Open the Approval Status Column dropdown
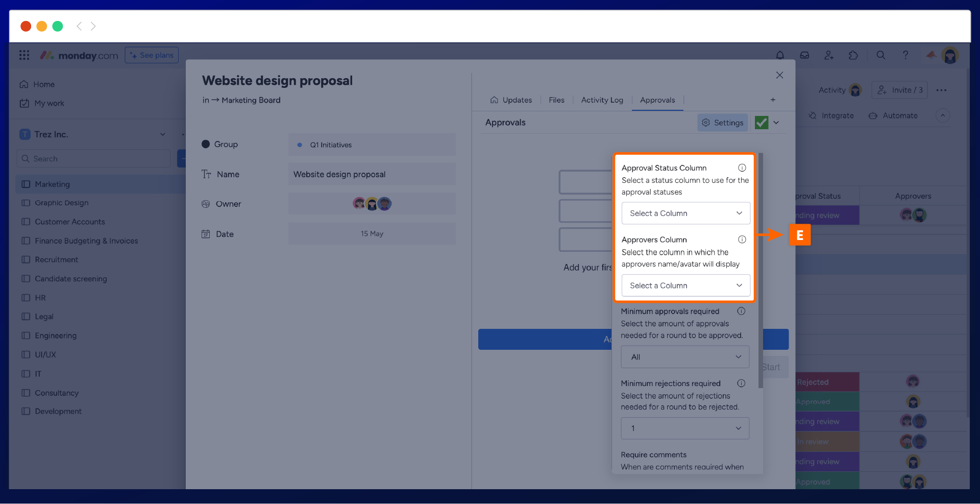Screen dimensions: 980x504 [685, 213]
